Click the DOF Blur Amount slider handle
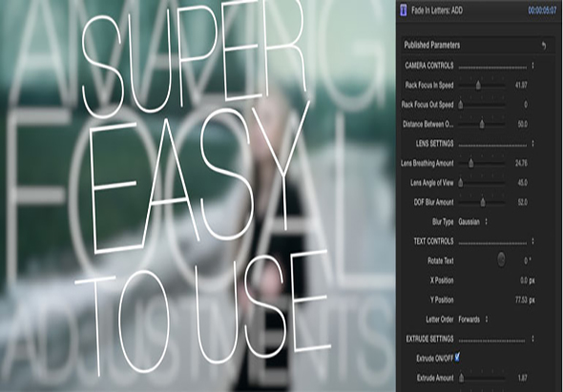This screenshot has height=392, width=563. coord(483,202)
